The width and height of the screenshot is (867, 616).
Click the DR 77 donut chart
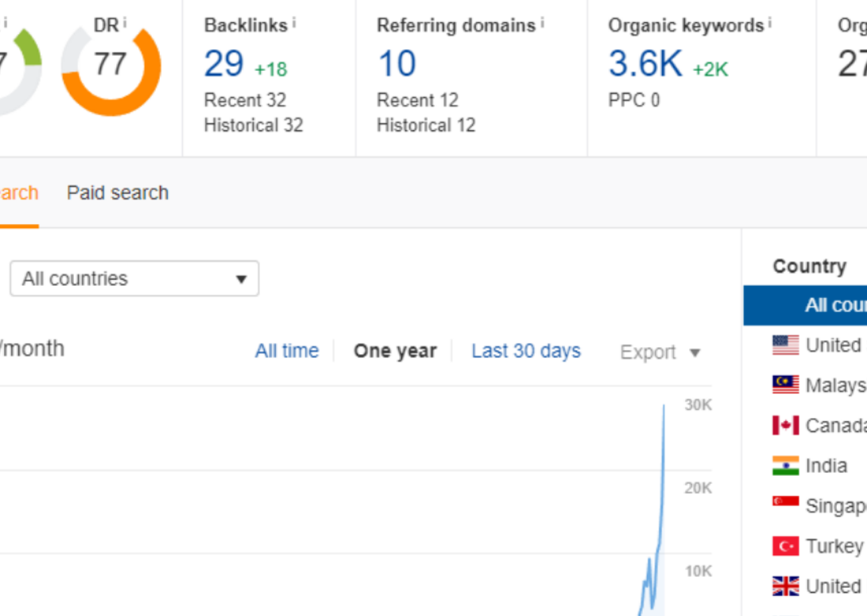[x=111, y=65]
